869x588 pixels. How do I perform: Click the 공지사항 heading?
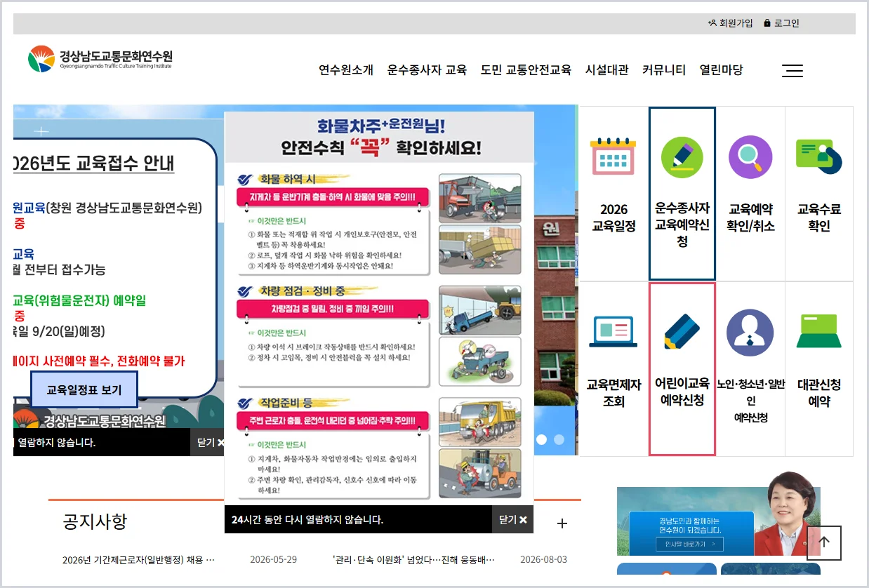(x=95, y=522)
